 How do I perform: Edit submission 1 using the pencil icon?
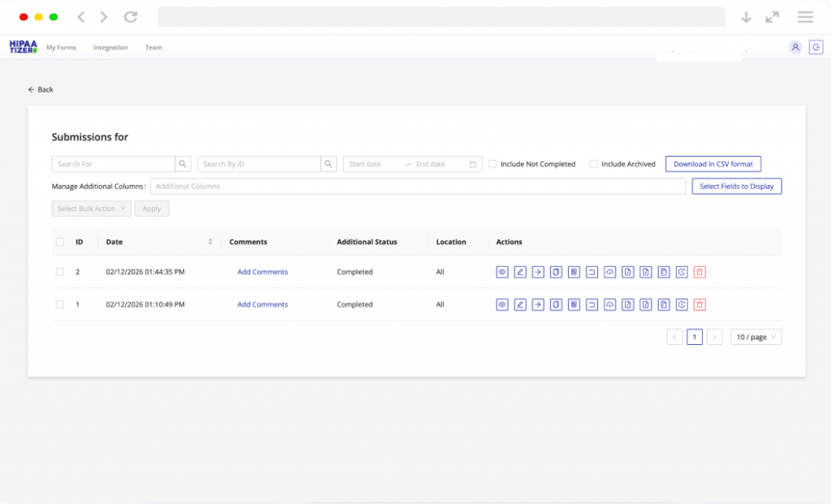tap(519, 304)
